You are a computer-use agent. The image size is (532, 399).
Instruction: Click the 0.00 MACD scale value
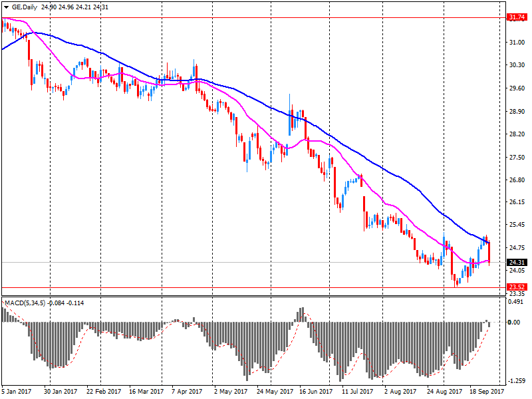[x=513, y=322]
